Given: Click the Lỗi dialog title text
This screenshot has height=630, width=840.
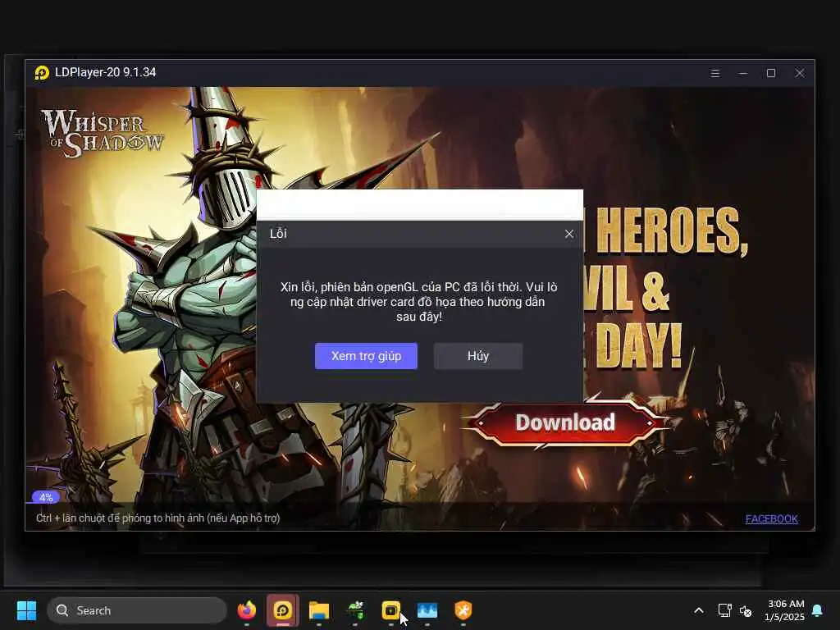Looking at the screenshot, I should (x=279, y=234).
